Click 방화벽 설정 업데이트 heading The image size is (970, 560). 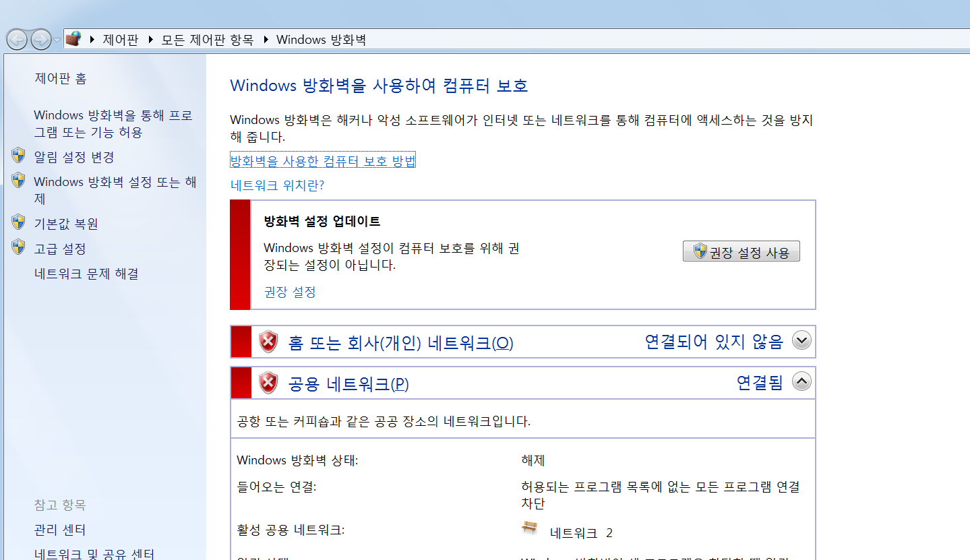[322, 221]
